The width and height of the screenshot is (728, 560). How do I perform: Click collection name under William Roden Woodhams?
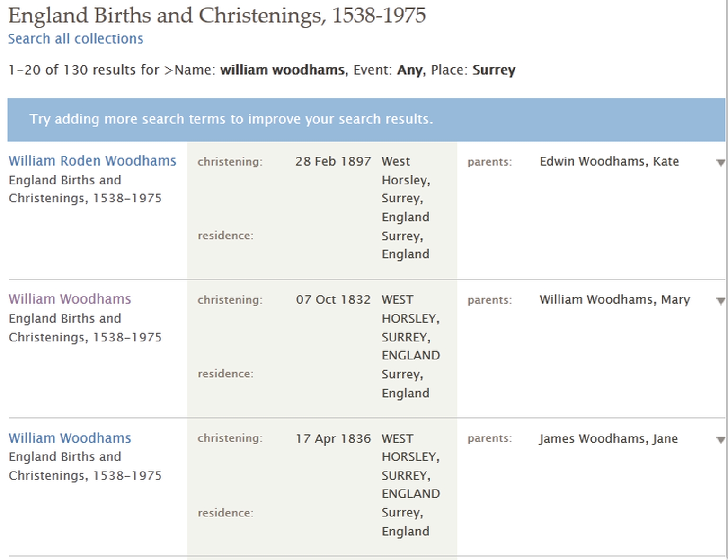[85, 189]
